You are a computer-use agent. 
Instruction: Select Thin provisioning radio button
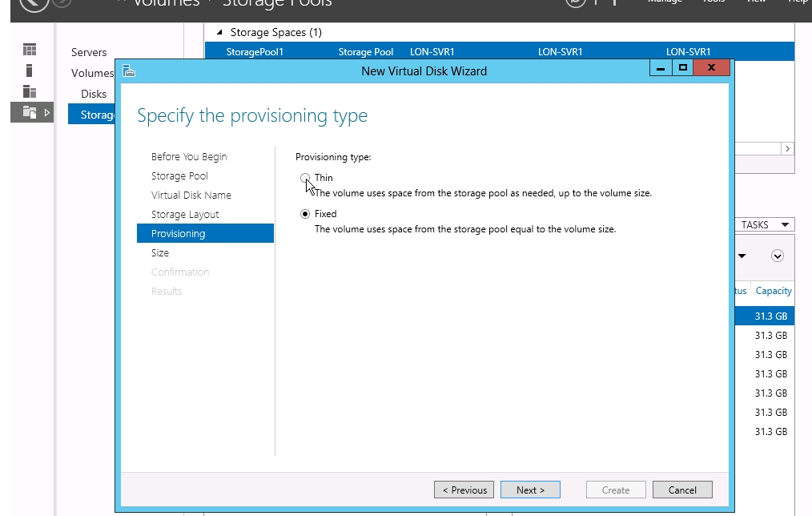[x=304, y=178]
